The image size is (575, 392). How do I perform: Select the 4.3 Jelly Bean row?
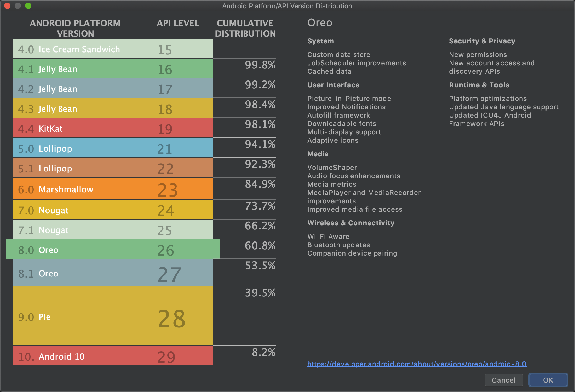point(112,108)
